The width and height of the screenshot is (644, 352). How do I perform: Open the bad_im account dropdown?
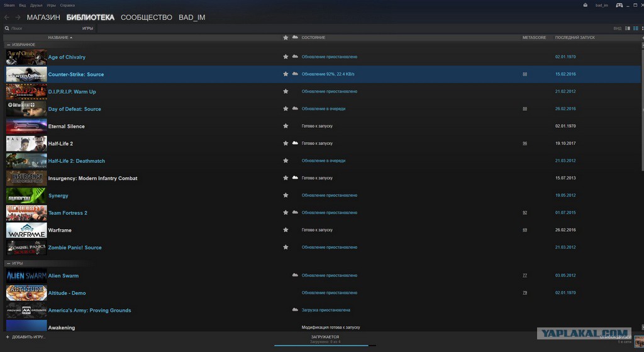tap(602, 5)
